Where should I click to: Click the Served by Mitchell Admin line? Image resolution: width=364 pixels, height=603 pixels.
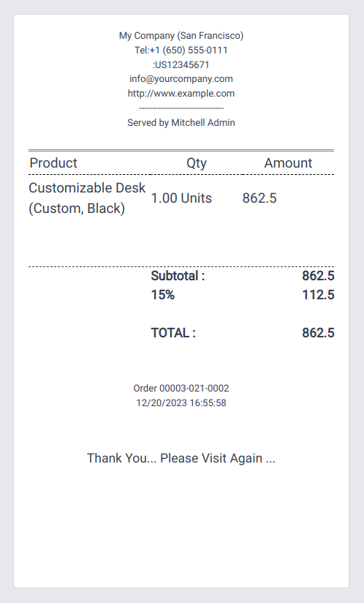coord(181,123)
